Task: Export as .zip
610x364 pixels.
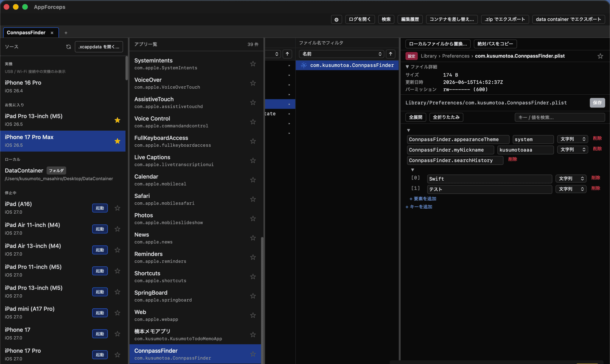Action: (x=505, y=19)
